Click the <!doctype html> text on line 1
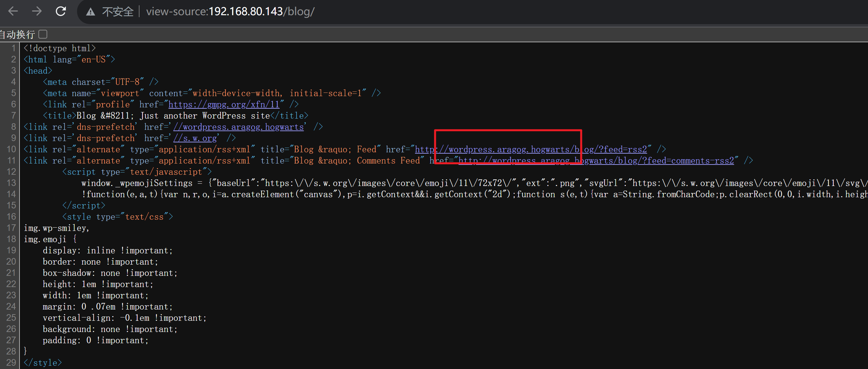The height and width of the screenshot is (369, 868). point(59,48)
